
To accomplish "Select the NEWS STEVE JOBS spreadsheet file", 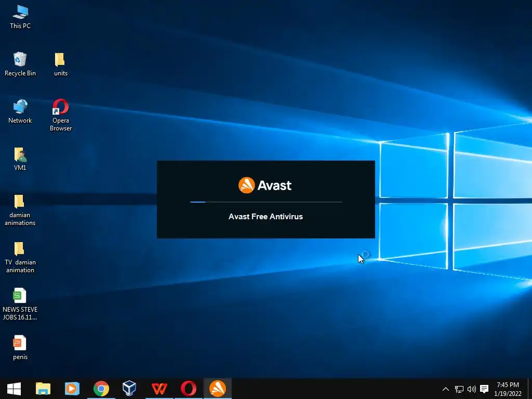I will [x=20, y=304].
